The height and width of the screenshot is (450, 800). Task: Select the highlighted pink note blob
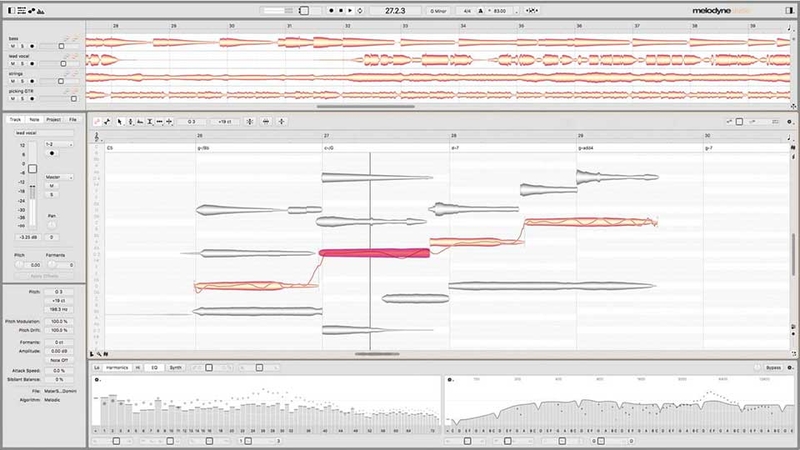tap(374, 253)
